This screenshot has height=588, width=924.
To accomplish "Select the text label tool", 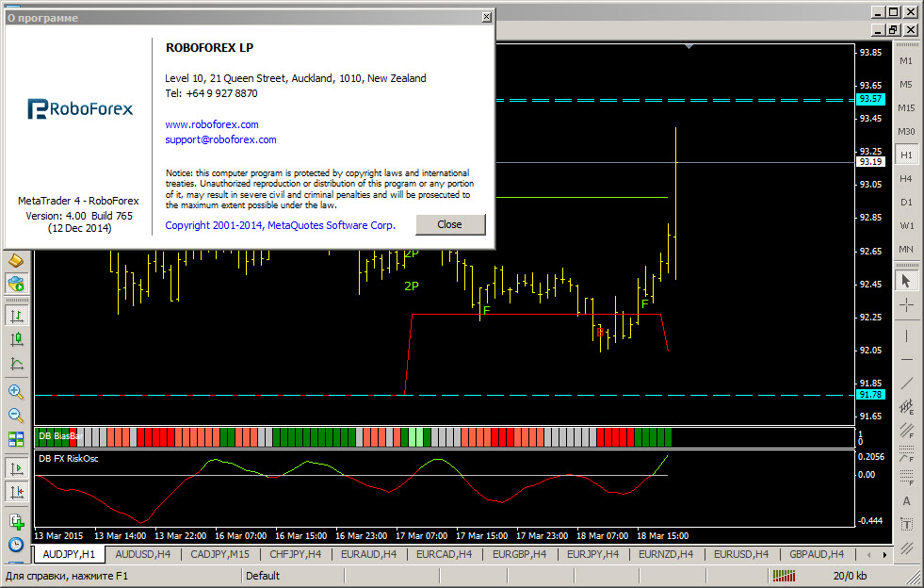I will pos(906,524).
